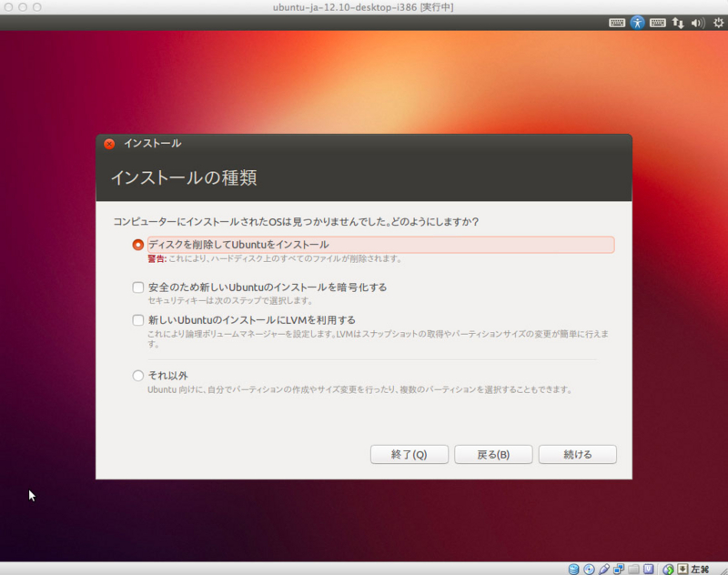Enable encryption checkbox '安全のため新しいUbuntuのインストールを暗号化する'
728x575 pixels.
click(x=138, y=287)
